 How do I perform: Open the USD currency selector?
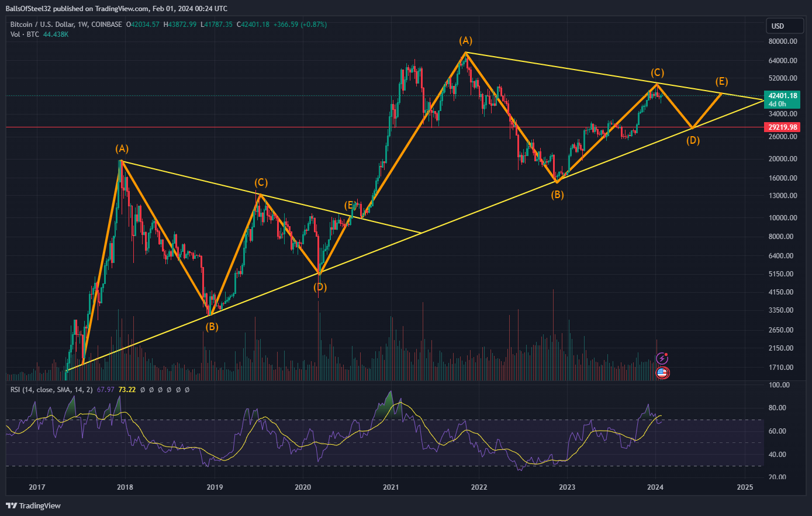coord(783,26)
